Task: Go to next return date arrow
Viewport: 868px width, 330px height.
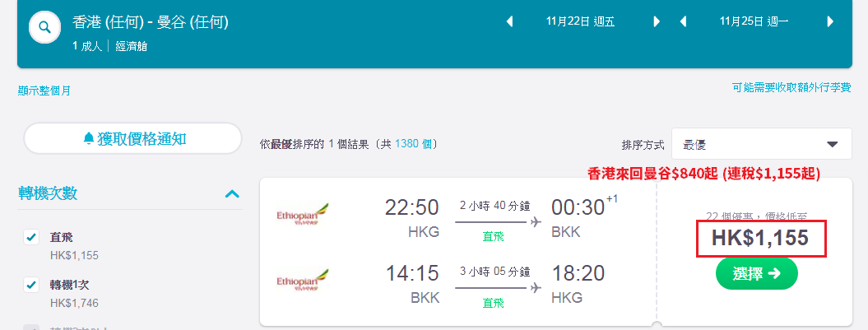Action: coord(830,21)
